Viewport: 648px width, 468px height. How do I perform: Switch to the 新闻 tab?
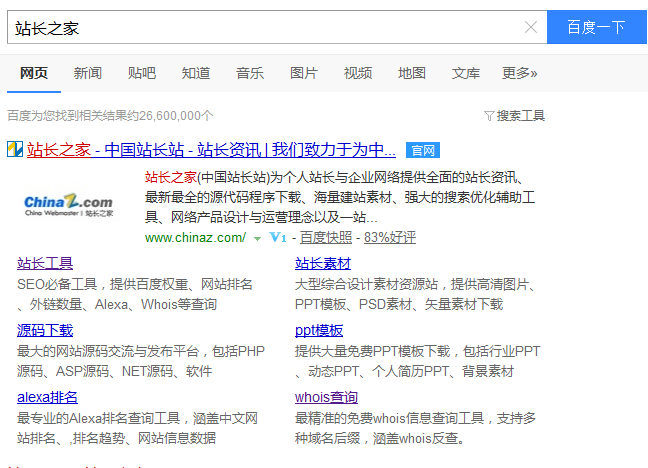(x=88, y=73)
